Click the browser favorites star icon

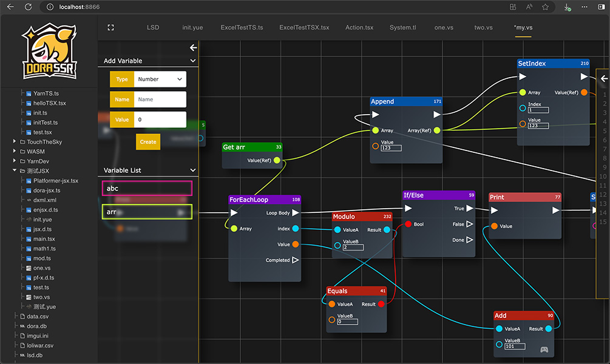coord(545,7)
